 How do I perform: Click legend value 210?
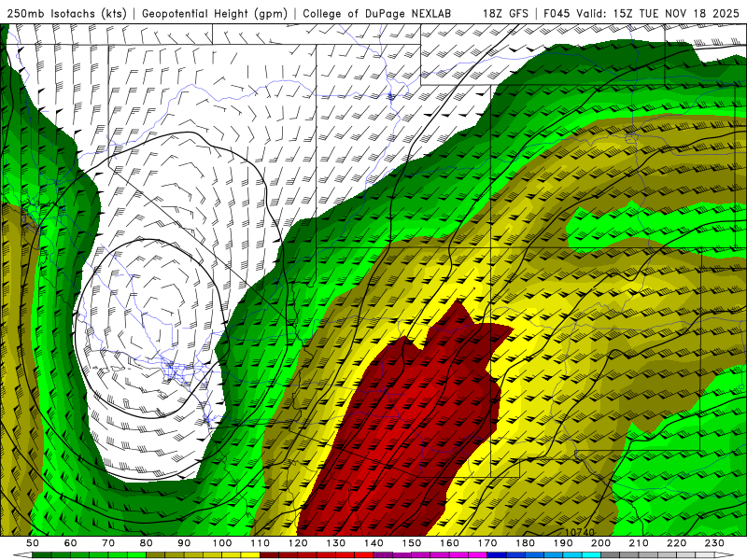(x=640, y=543)
